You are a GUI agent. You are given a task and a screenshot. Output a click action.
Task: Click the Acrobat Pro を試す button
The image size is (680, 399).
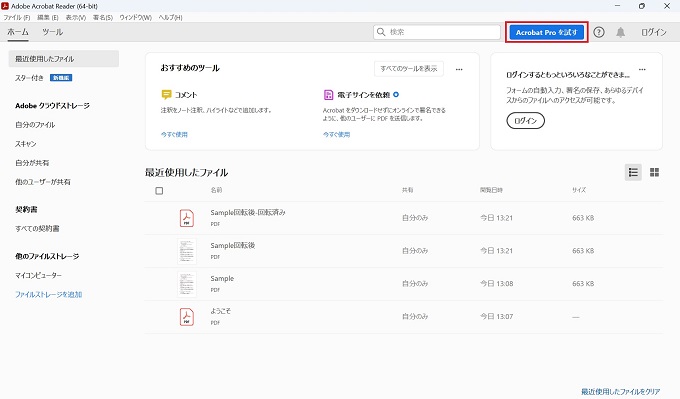(546, 32)
